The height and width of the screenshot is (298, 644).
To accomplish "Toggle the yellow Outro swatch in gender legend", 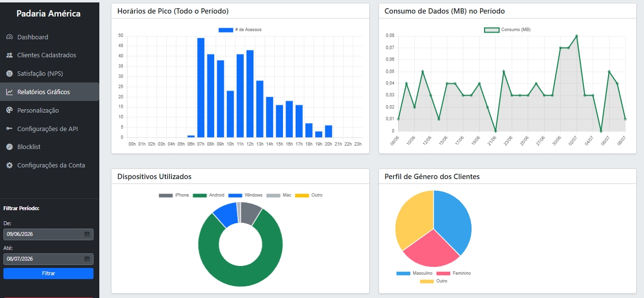I will (427, 281).
